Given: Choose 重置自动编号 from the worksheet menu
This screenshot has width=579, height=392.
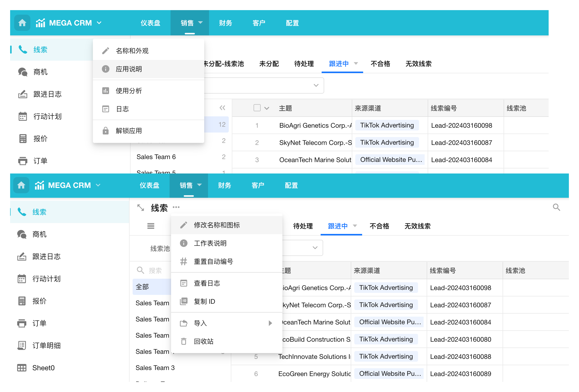Looking at the screenshot, I should (x=213, y=261).
